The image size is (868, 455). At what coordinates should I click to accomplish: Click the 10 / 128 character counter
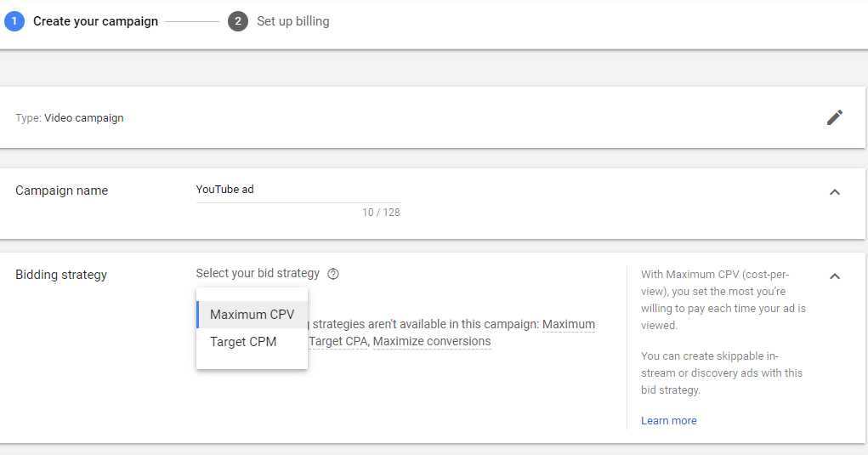[x=381, y=213]
